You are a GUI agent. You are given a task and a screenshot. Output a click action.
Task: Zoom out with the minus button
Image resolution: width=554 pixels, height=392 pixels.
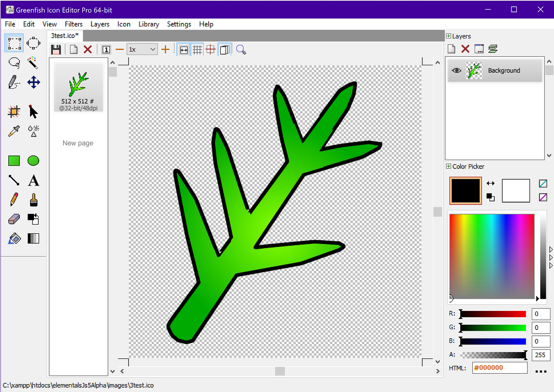click(x=120, y=49)
